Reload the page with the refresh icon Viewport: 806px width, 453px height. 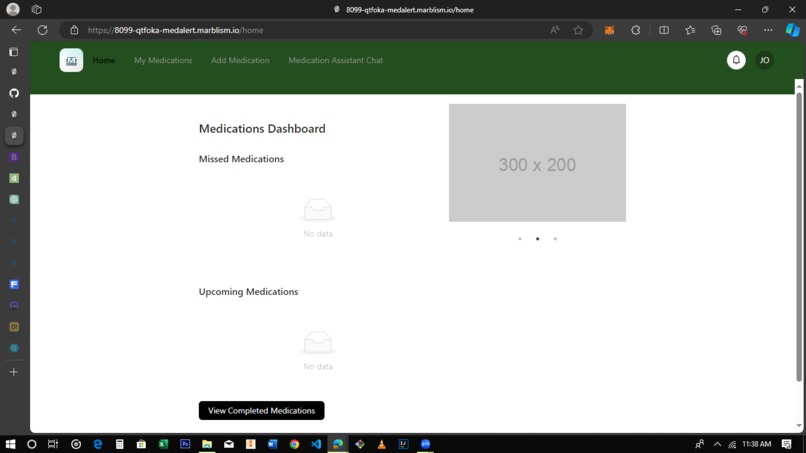43,30
